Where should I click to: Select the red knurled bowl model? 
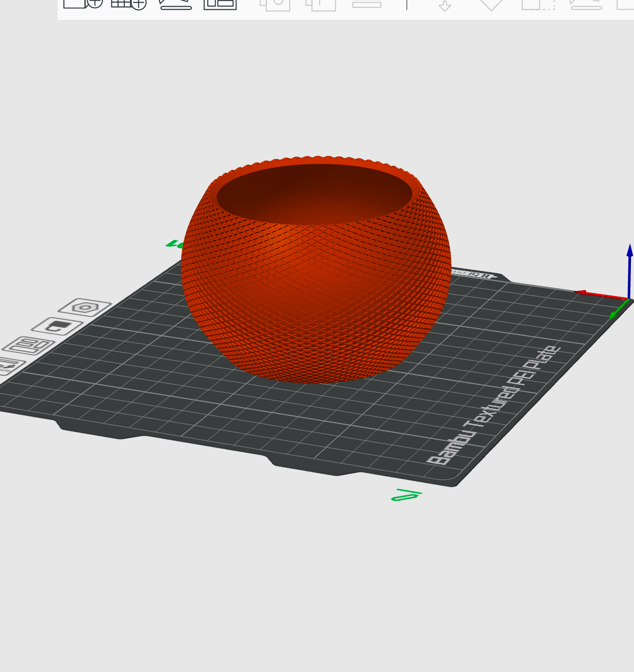pyautogui.click(x=316, y=291)
